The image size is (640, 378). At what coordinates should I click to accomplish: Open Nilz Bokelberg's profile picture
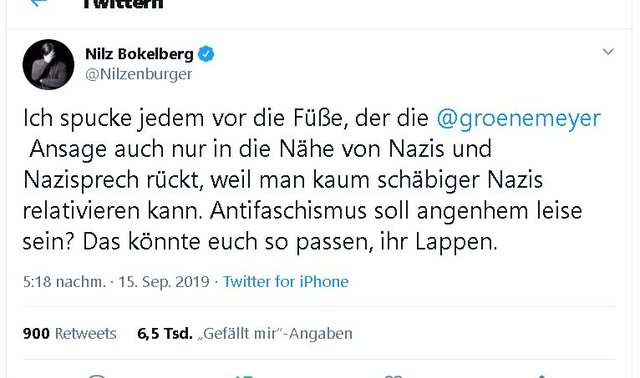coord(48,64)
